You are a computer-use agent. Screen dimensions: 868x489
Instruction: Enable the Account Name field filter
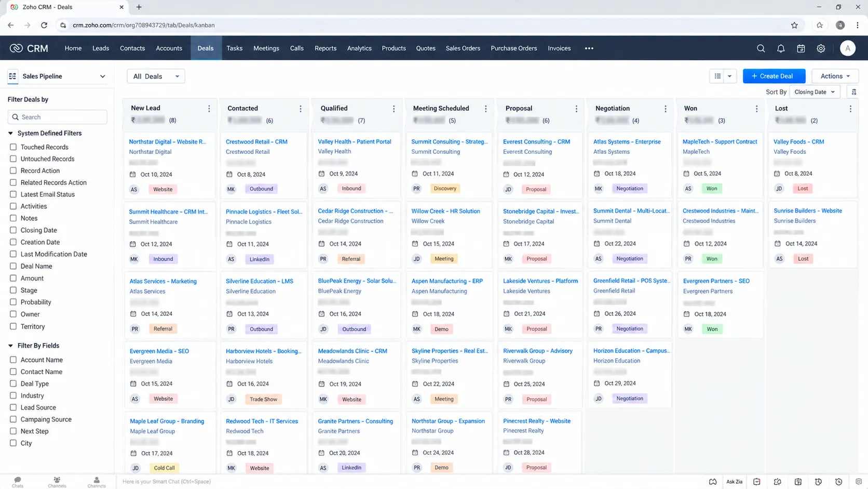tap(13, 360)
